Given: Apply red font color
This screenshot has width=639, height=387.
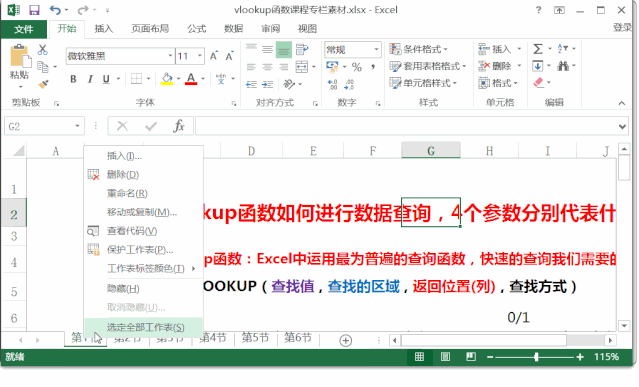Looking at the screenshot, I should (x=191, y=79).
